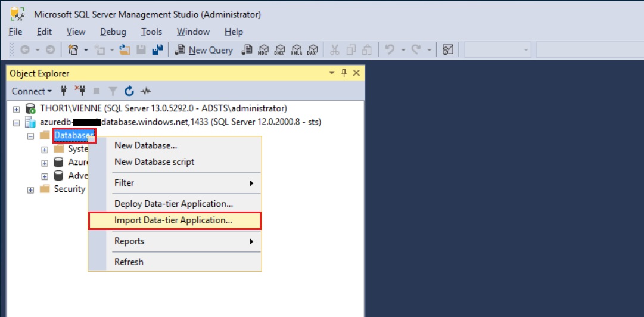Image resolution: width=644 pixels, height=317 pixels.
Task: Open the empty toolbar combo box
Action: pyautogui.click(x=498, y=50)
